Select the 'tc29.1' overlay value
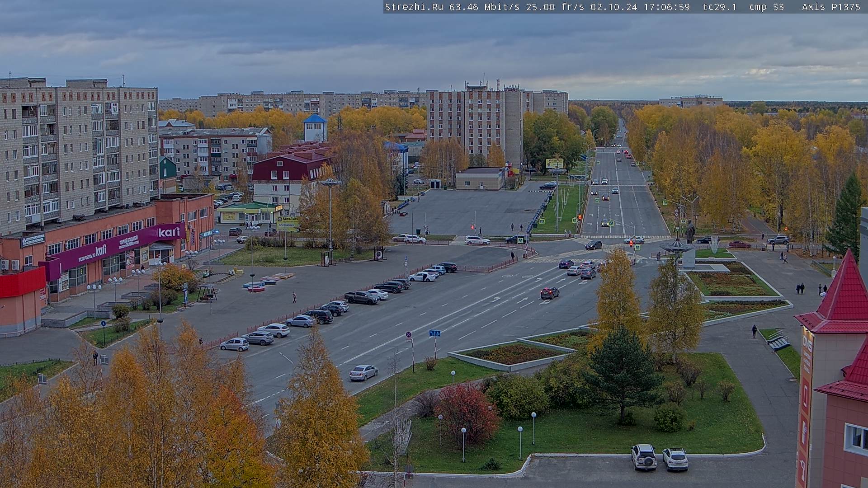 (x=720, y=7)
